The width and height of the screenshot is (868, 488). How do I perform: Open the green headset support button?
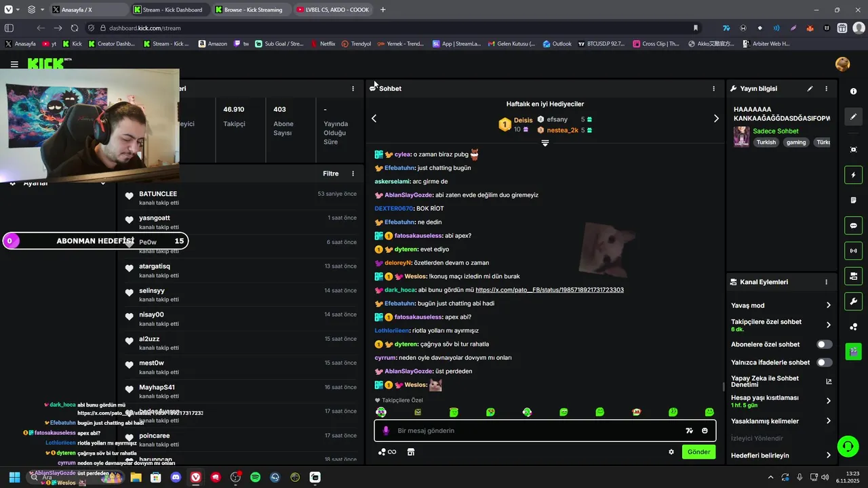click(x=848, y=446)
